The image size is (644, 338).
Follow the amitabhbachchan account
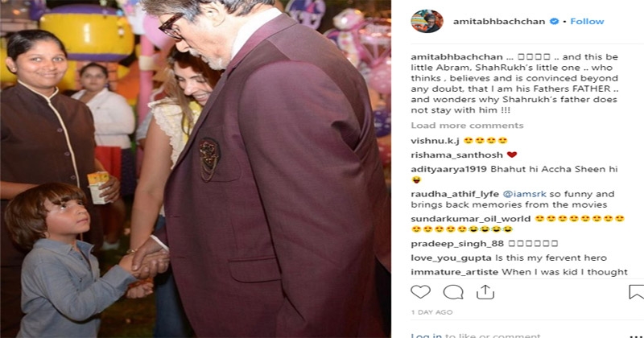(587, 22)
